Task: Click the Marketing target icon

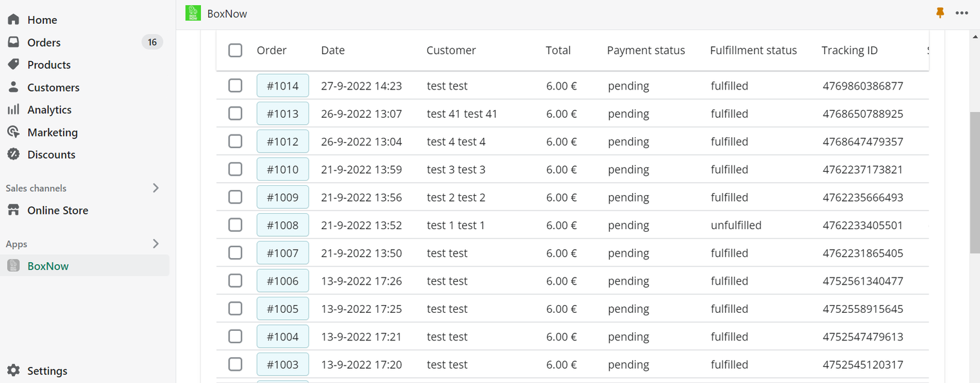Action: (14, 132)
